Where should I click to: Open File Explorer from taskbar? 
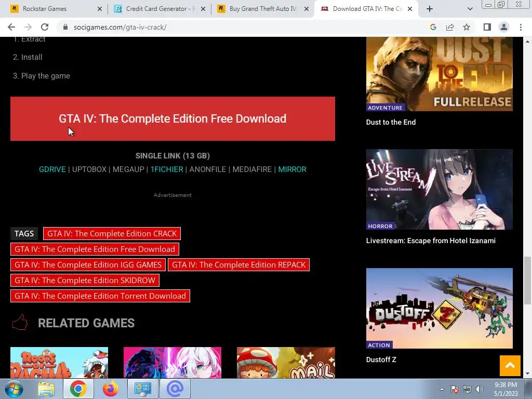[x=46, y=389]
